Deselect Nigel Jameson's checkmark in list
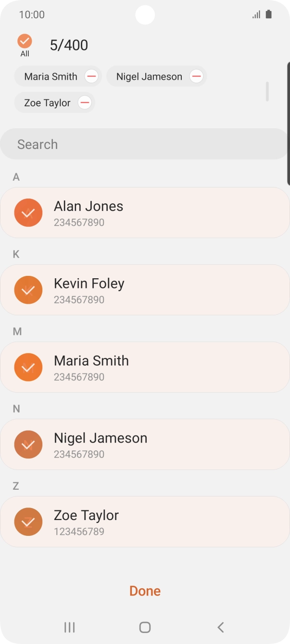The image size is (290, 644). pos(28,445)
